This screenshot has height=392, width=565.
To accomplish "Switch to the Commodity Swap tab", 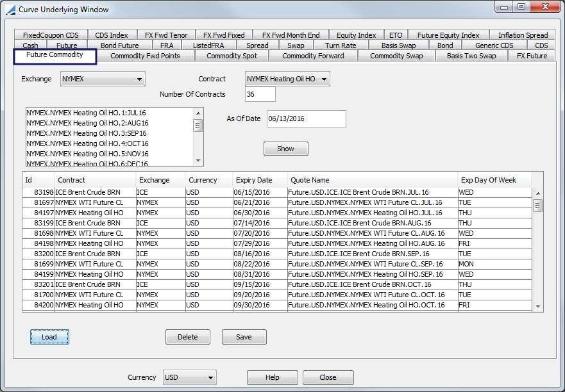I will 396,56.
